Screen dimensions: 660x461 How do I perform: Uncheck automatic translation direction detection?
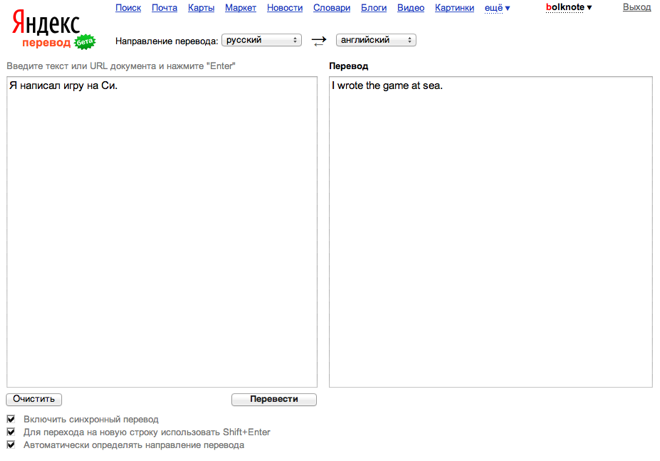pyautogui.click(x=11, y=445)
